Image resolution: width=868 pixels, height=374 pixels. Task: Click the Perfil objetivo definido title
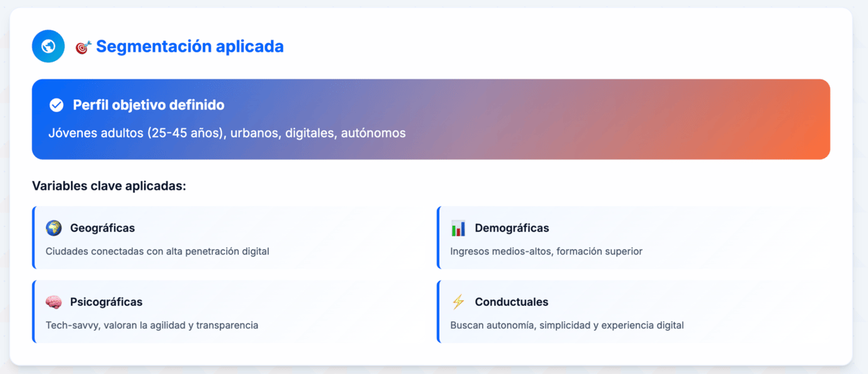pyautogui.click(x=149, y=105)
